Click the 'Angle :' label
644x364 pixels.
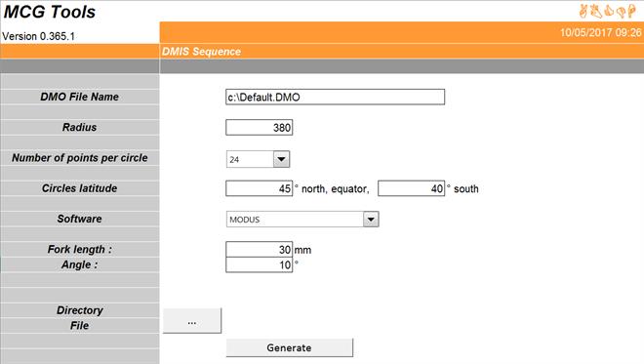80,264
